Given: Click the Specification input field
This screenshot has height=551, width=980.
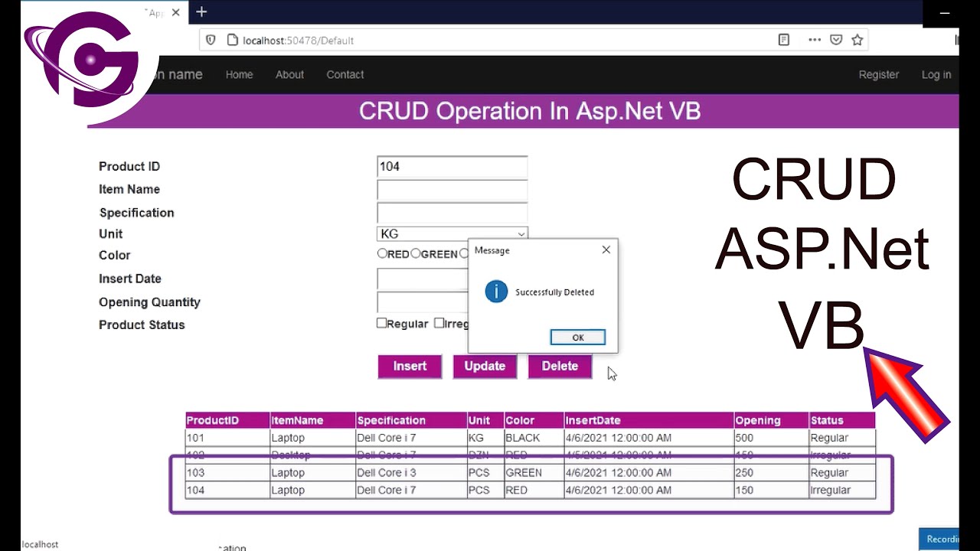Looking at the screenshot, I should click(452, 213).
